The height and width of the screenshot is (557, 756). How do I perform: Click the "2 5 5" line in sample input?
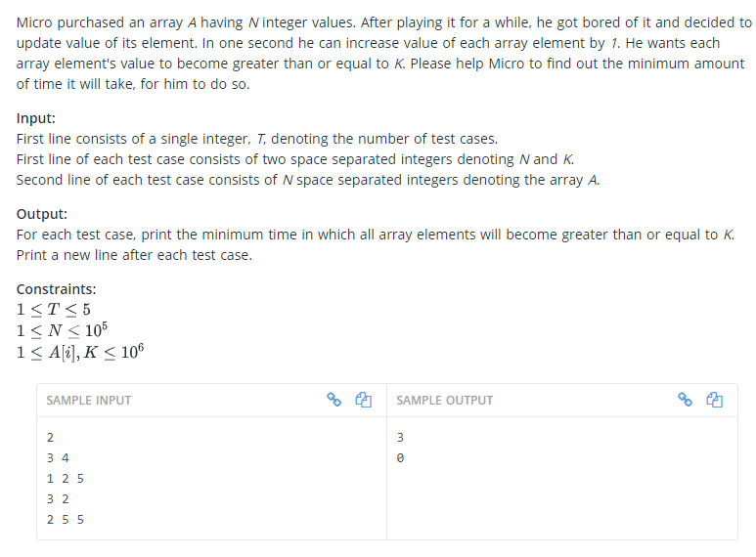tap(66, 519)
